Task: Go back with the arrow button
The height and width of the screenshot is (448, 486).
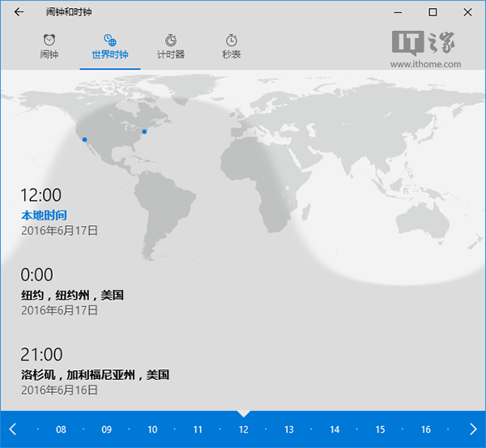Action: 19,12
